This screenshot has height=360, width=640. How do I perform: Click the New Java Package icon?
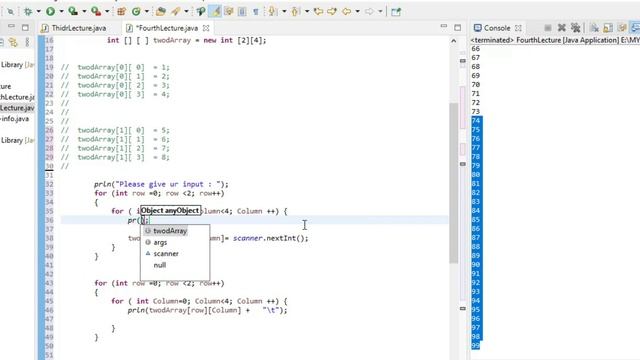tap(121, 11)
